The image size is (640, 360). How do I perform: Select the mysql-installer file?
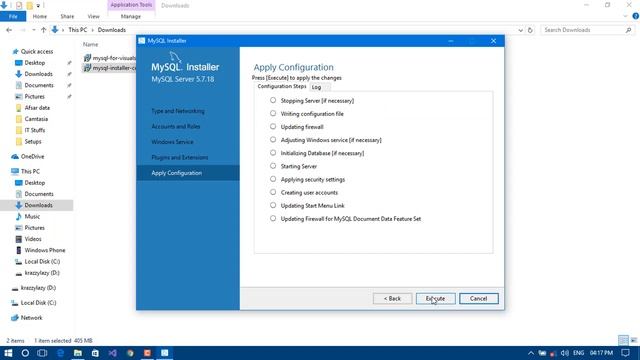tap(109, 68)
